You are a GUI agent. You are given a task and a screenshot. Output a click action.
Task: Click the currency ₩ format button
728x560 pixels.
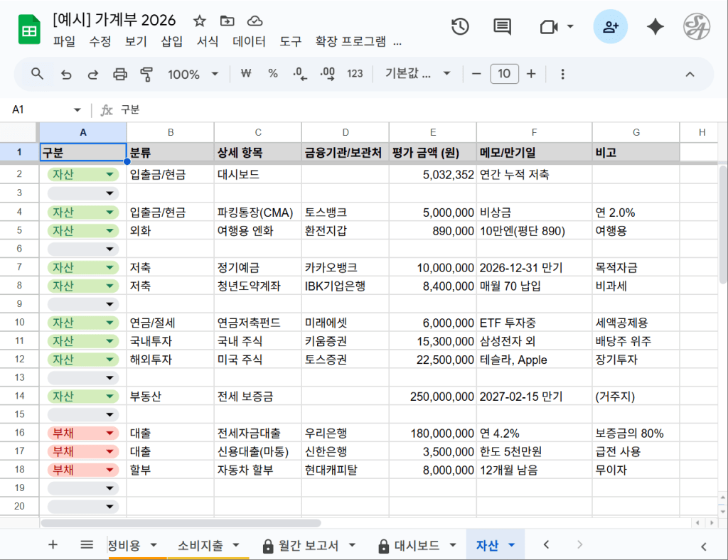tap(246, 74)
